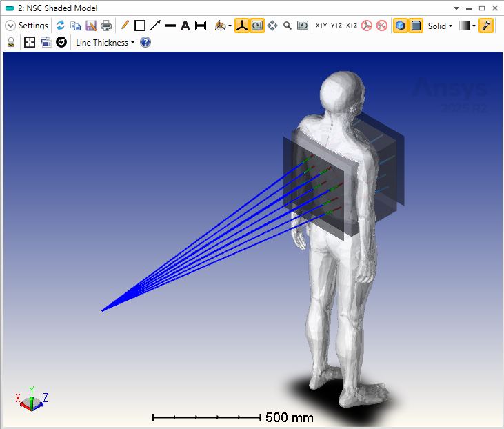
Task: Toggle the flashlight button at toolbar end
Action: (486, 26)
